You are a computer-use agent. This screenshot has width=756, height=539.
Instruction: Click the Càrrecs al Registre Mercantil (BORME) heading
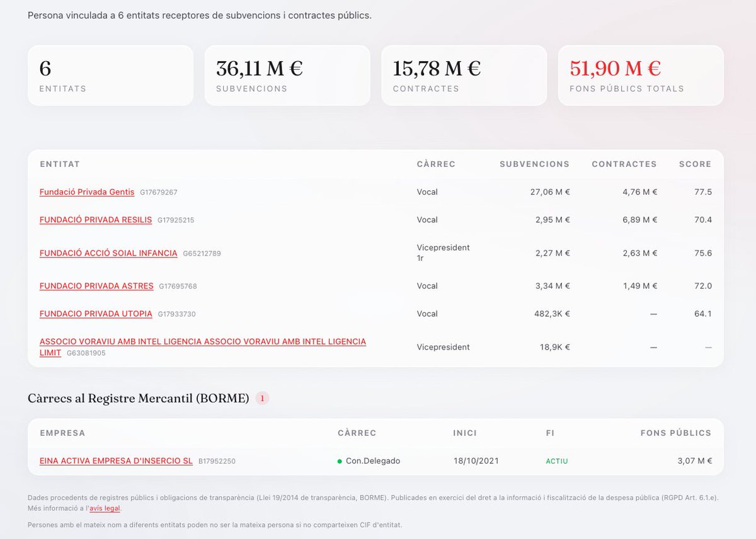click(x=139, y=399)
